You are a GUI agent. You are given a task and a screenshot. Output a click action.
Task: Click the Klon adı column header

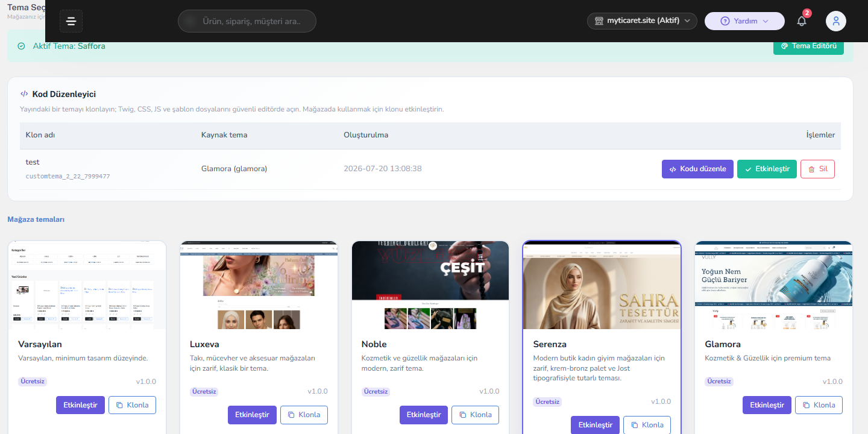point(40,135)
